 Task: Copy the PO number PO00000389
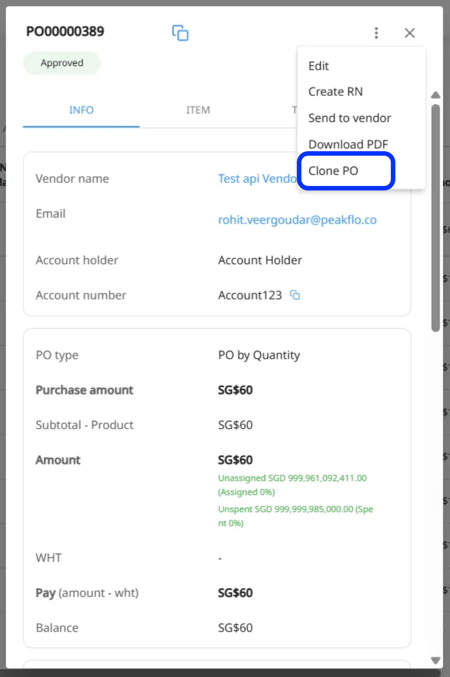180,33
